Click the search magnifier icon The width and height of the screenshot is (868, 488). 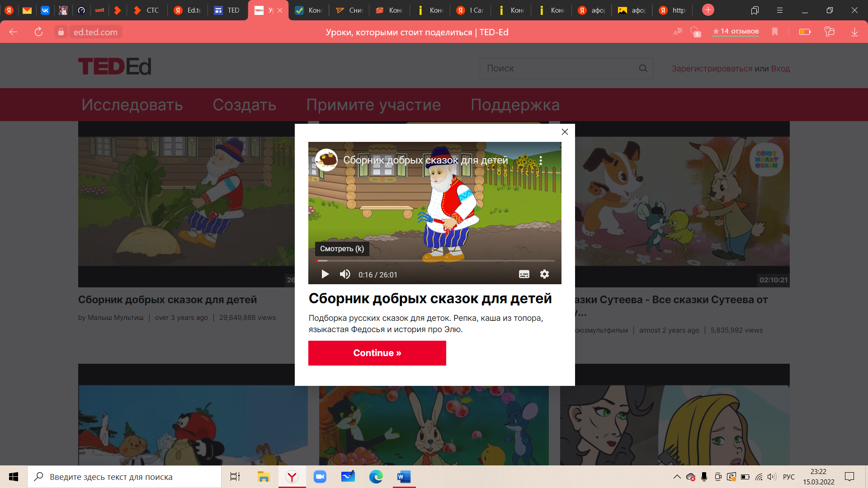(x=643, y=68)
